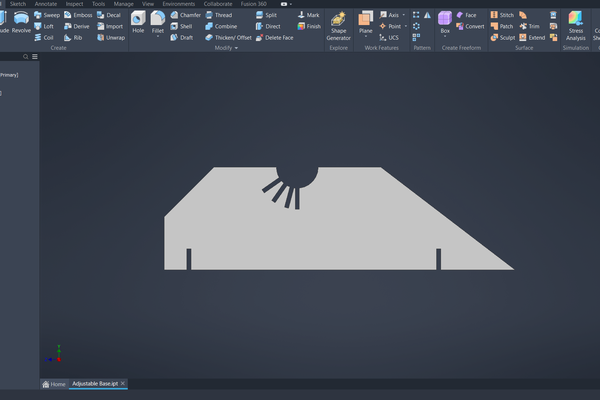
Task: Select the freeform Box tool
Action: click(x=445, y=22)
